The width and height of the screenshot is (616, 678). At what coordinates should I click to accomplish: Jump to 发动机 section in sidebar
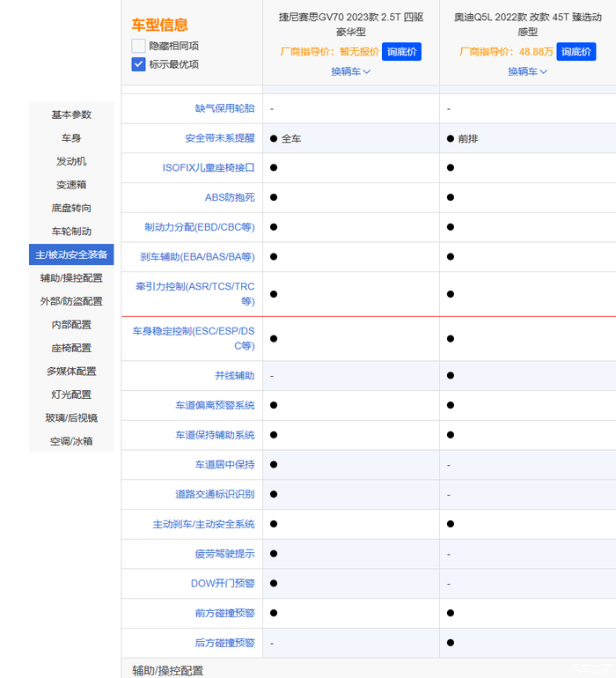pyautogui.click(x=71, y=161)
